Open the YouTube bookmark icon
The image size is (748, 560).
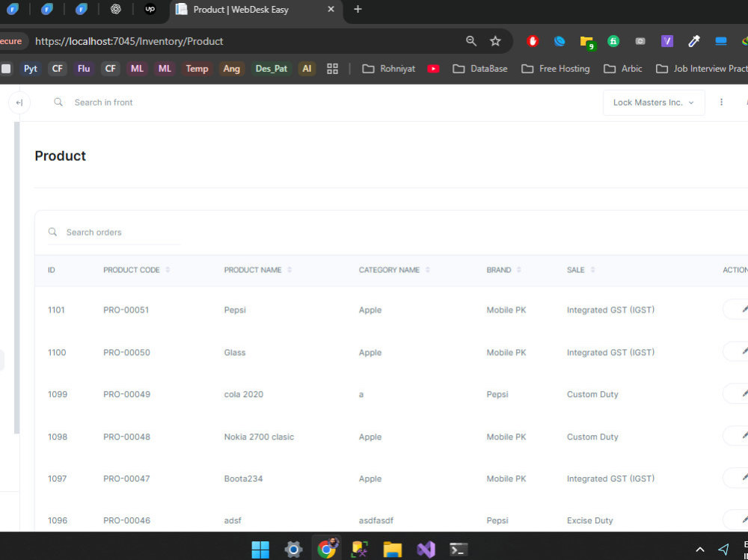pyautogui.click(x=433, y=69)
